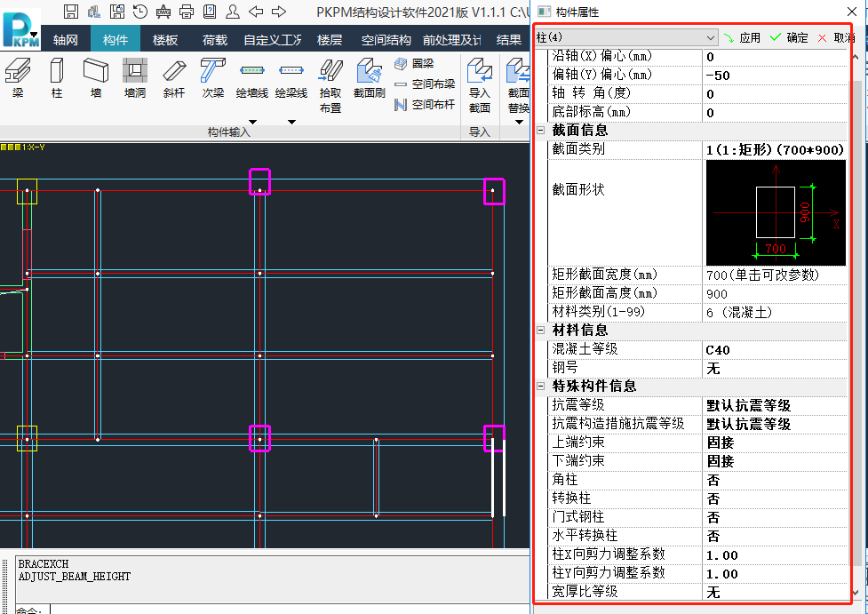Click the command input field at bottom
Image resolution: width=868 pixels, height=614 pixels.
click(289, 609)
